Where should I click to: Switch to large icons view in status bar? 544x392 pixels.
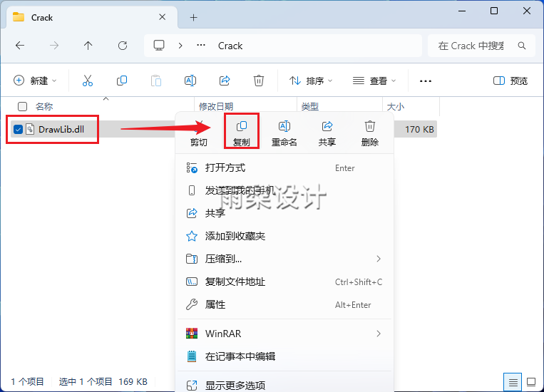click(531, 382)
